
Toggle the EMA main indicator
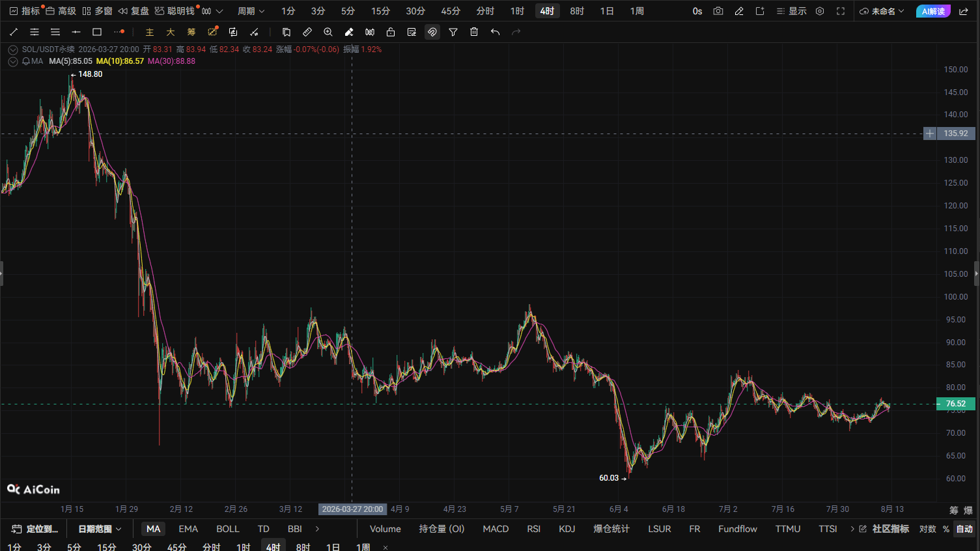188,529
